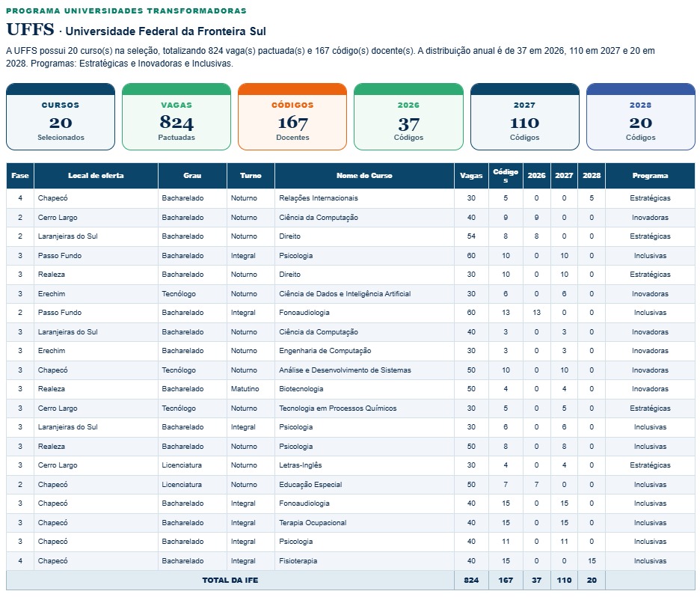Select the 2027 card with 110 Códigos

[524, 117]
